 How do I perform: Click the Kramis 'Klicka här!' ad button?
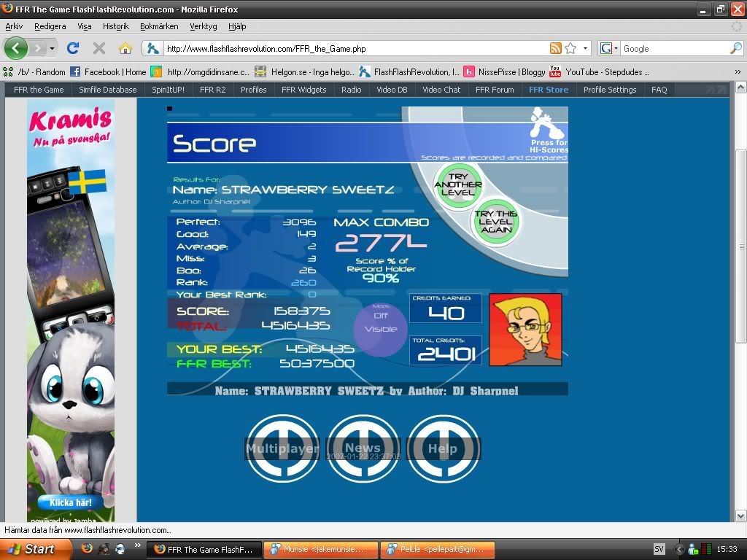[x=71, y=502]
